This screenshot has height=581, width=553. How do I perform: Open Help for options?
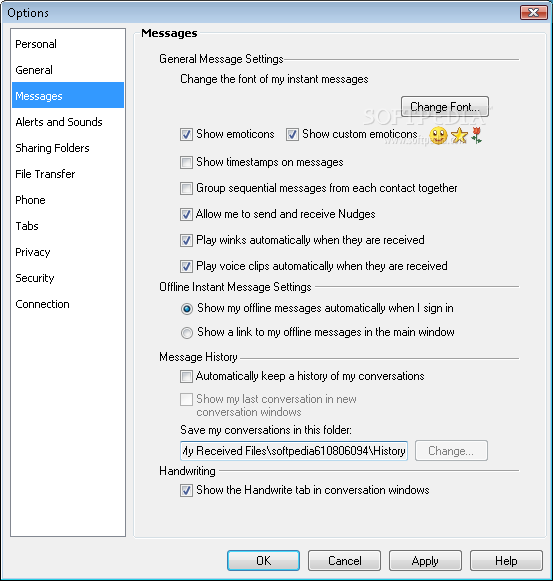coord(506,560)
